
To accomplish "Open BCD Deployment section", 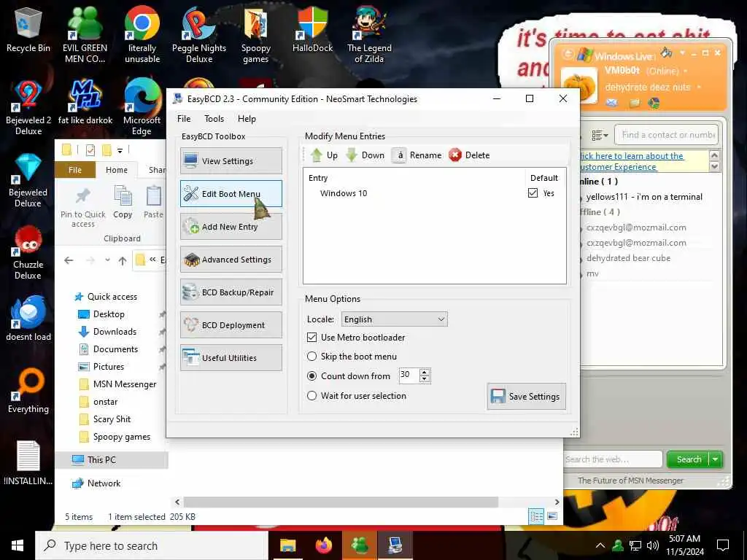I will tap(231, 325).
